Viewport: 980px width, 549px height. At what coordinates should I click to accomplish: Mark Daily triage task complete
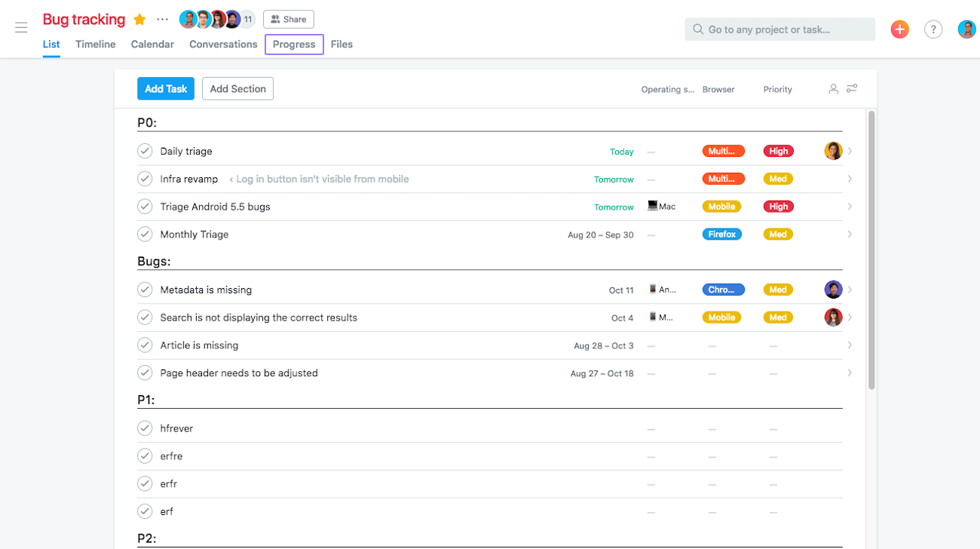click(145, 152)
